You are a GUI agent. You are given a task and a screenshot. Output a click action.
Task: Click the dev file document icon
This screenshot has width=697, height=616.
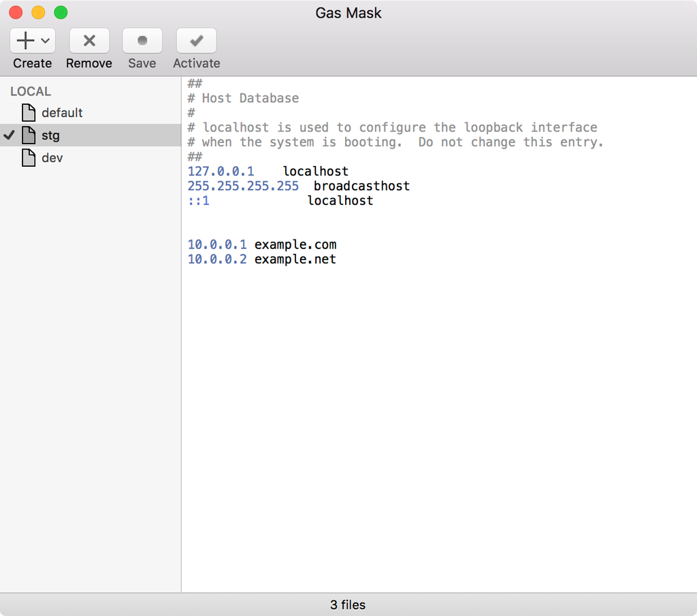[29, 158]
